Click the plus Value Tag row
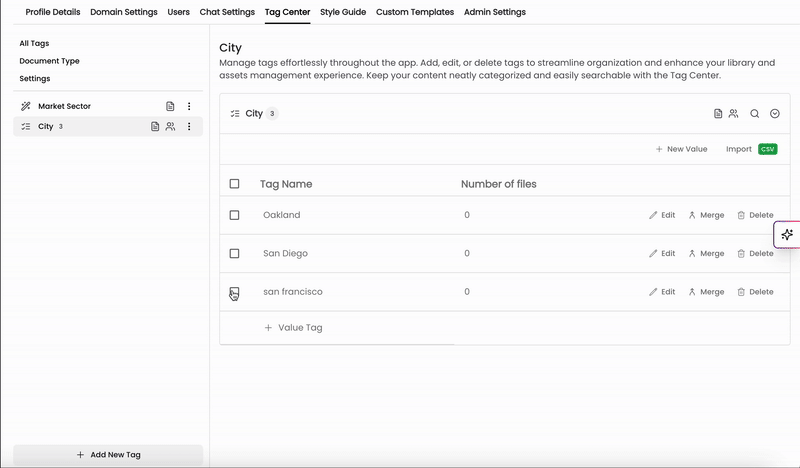Image resolution: width=800 pixels, height=468 pixels. click(x=293, y=328)
